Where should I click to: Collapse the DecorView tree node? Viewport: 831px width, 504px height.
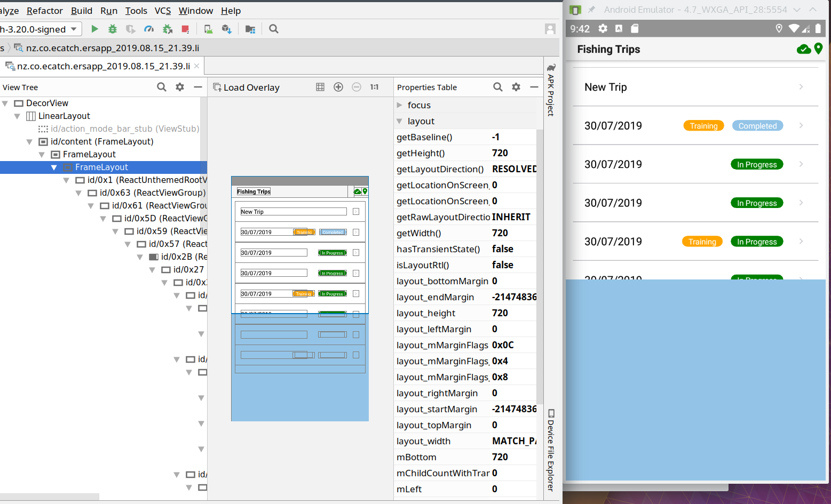click(x=5, y=103)
